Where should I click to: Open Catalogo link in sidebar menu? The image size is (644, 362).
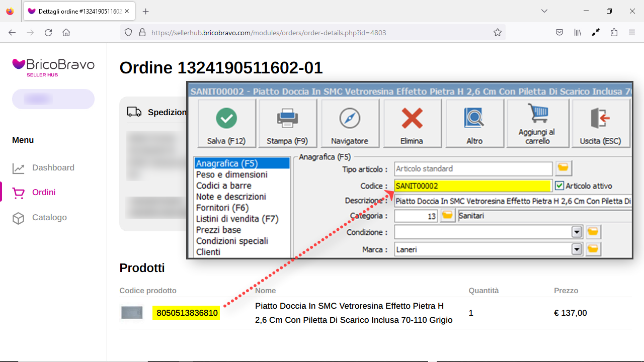[49, 218]
